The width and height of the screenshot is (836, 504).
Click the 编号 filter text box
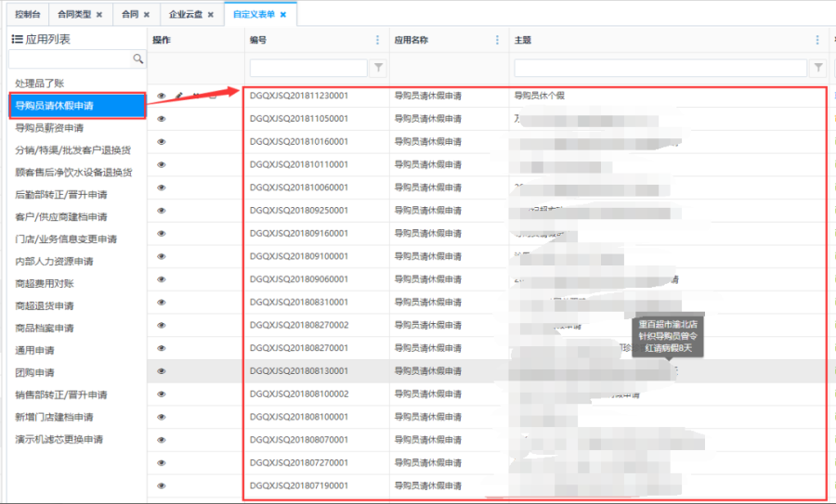(309, 68)
